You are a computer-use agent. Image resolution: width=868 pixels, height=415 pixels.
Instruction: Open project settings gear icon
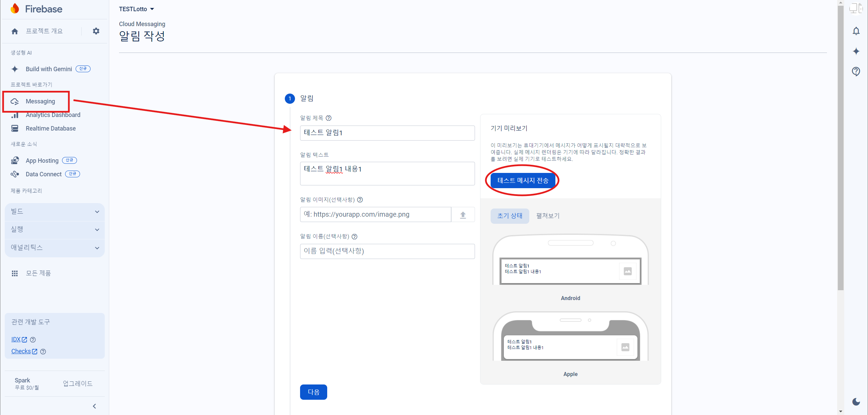click(96, 31)
